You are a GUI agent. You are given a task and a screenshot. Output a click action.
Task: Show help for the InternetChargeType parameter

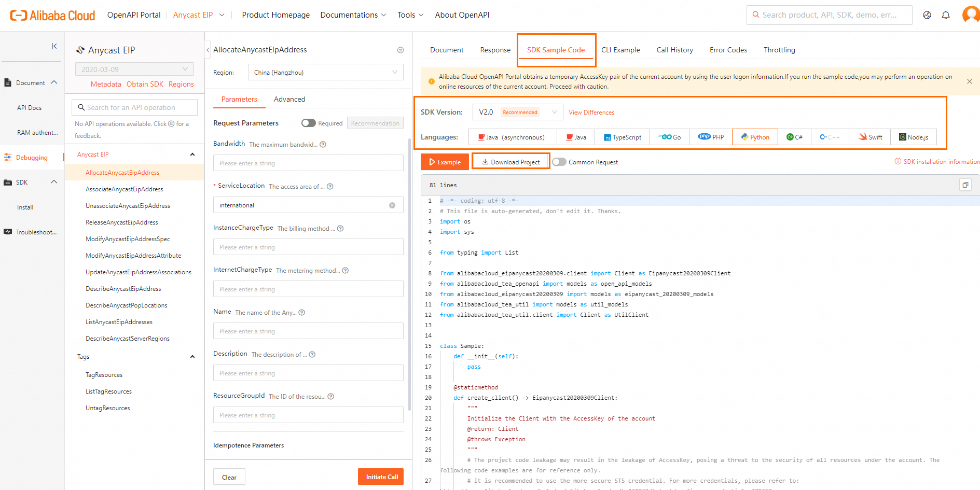coord(346,271)
